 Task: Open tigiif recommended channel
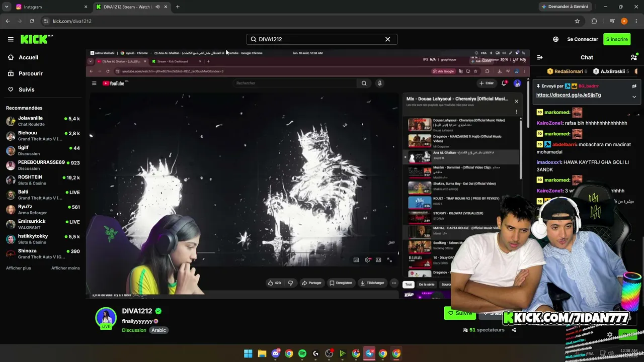(x=43, y=150)
